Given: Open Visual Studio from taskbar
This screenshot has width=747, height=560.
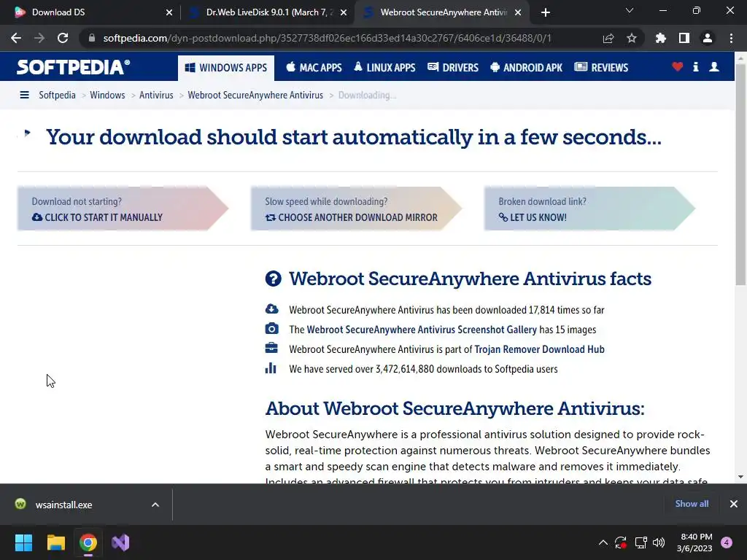Looking at the screenshot, I should pyautogui.click(x=120, y=542).
